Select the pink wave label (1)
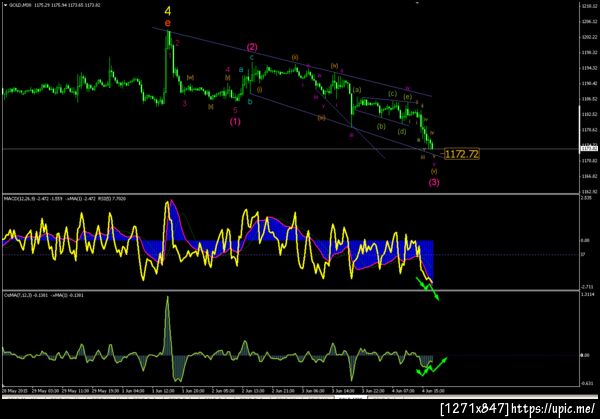Viewport: 600px width, 419px height. 235,122
